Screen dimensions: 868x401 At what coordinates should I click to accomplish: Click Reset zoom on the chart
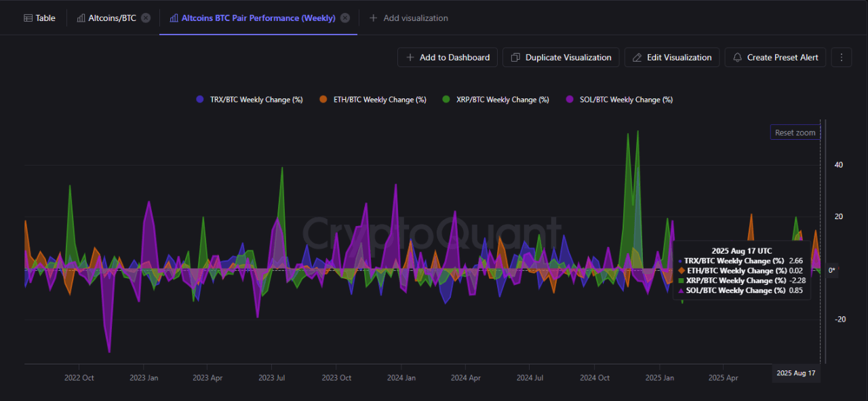point(795,133)
